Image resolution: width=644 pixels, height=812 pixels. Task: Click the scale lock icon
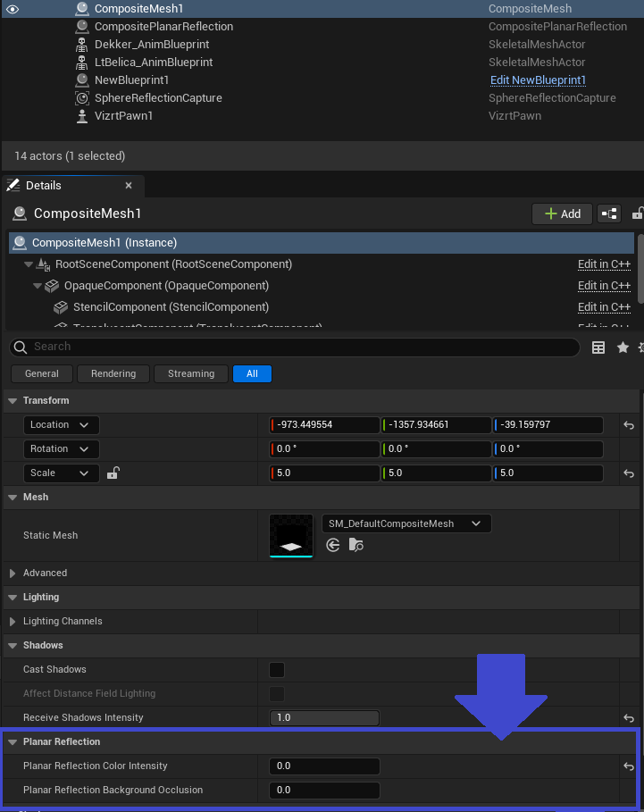pyautogui.click(x=113, y=473)
